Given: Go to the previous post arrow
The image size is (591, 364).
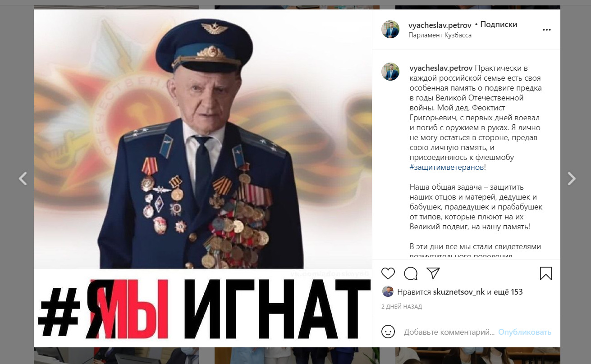Looking at the screenshot, I should tap(23, 178).
